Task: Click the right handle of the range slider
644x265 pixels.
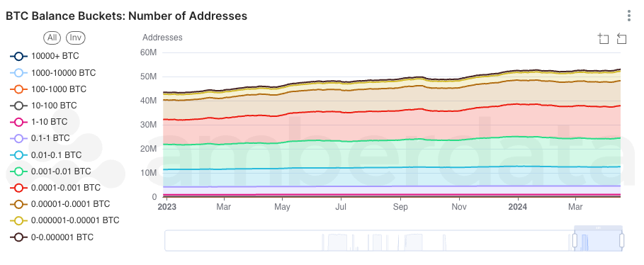Action: tap(622, 240)
